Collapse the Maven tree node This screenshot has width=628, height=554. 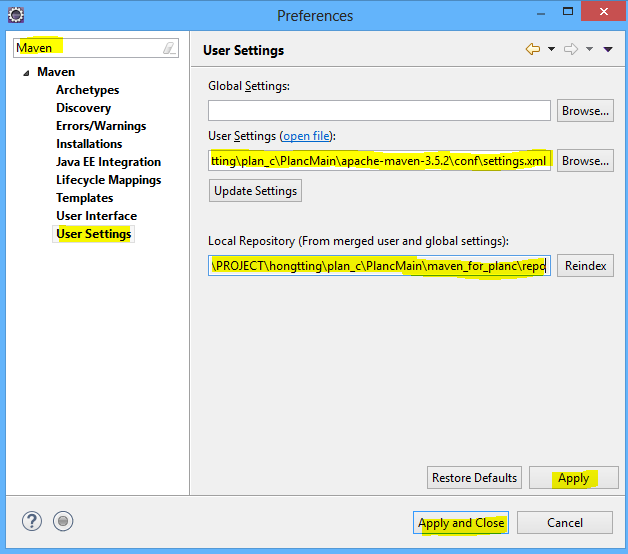click(x=25, y=72)
